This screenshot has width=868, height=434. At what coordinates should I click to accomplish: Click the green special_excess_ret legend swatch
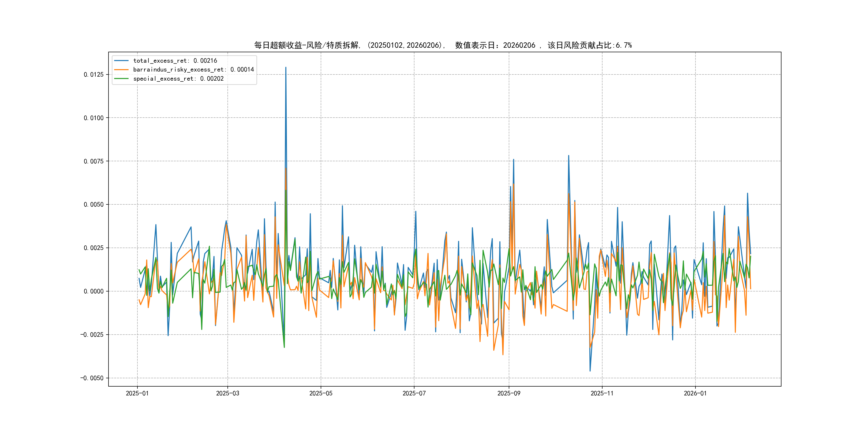click(x=121, y=78)
